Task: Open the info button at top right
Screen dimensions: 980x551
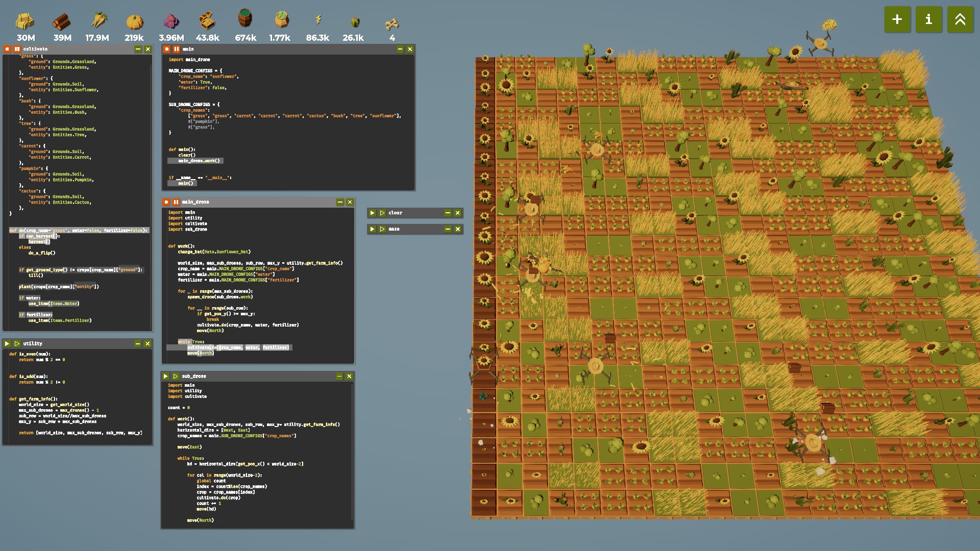Action: click(928, 19)
